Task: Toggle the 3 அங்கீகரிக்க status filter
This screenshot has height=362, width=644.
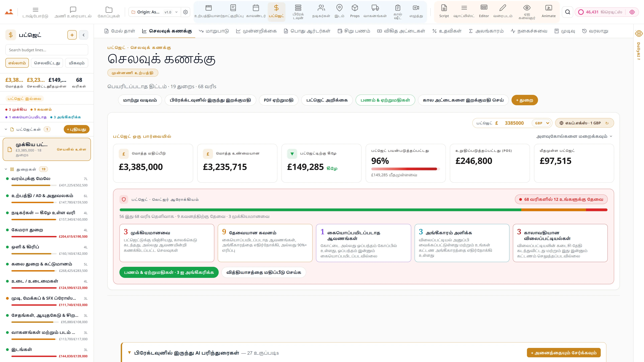Action: coord(65,117)
